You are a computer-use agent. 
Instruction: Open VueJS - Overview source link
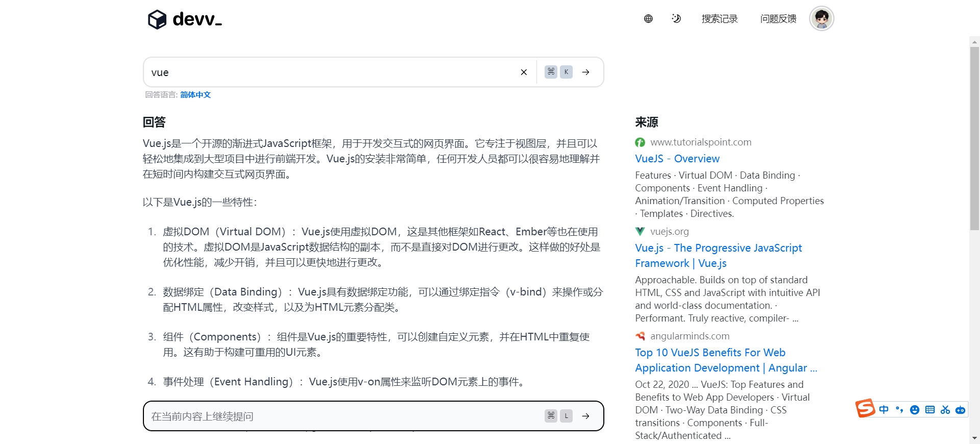point(677,159)
